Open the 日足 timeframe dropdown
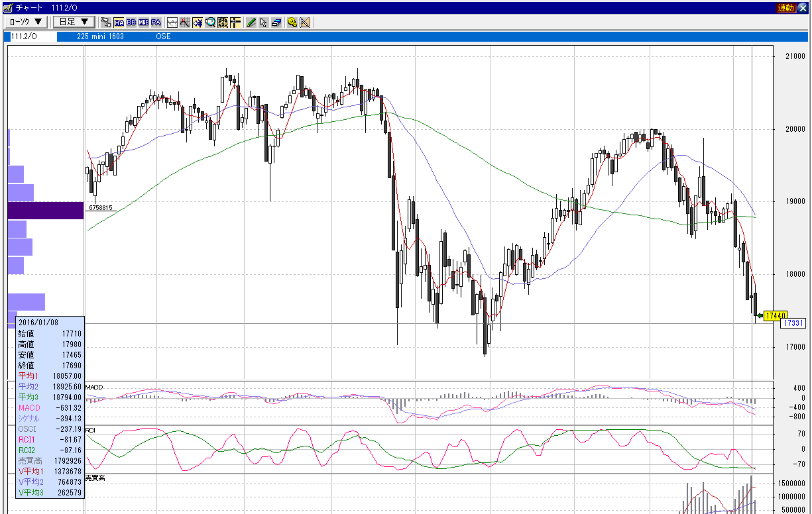812x514 pixels. pyautogui.click(x=73, y=22)
